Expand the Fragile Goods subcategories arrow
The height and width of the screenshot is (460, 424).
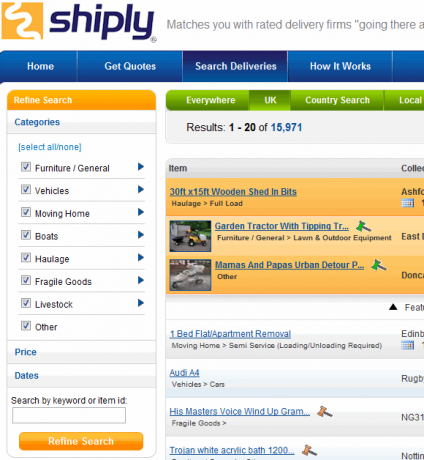point(141,280)
